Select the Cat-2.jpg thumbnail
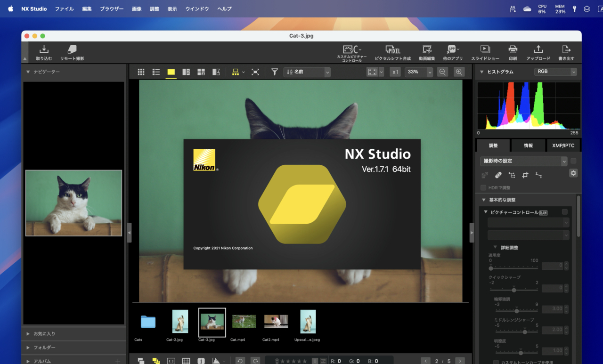Image resolution: width=603 pixels, height=364 pixels. tap(180, 321)
